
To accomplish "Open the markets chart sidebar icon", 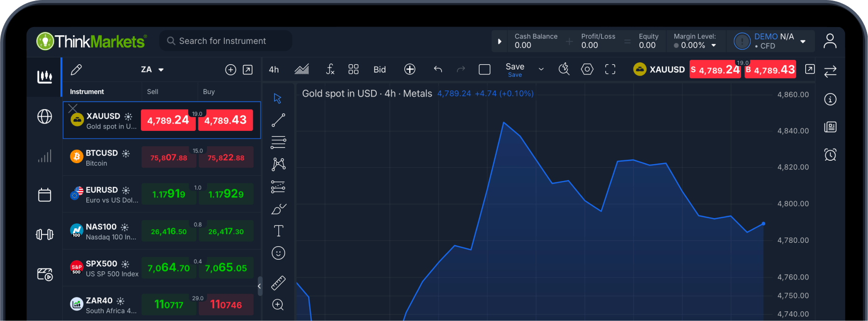I will (44, 77).
